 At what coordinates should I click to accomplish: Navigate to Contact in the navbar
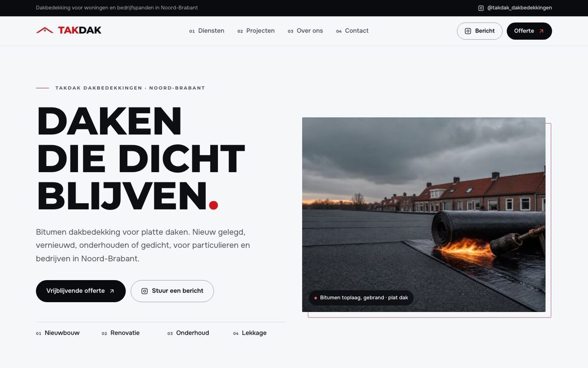coord(352,31)
